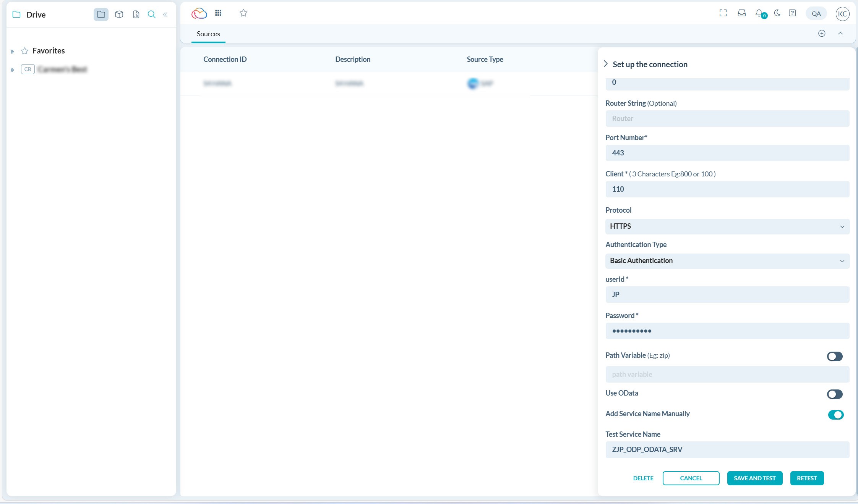Click the Test Service Name input field
This screenshot has width=858, height=504.
coord(727,449)
